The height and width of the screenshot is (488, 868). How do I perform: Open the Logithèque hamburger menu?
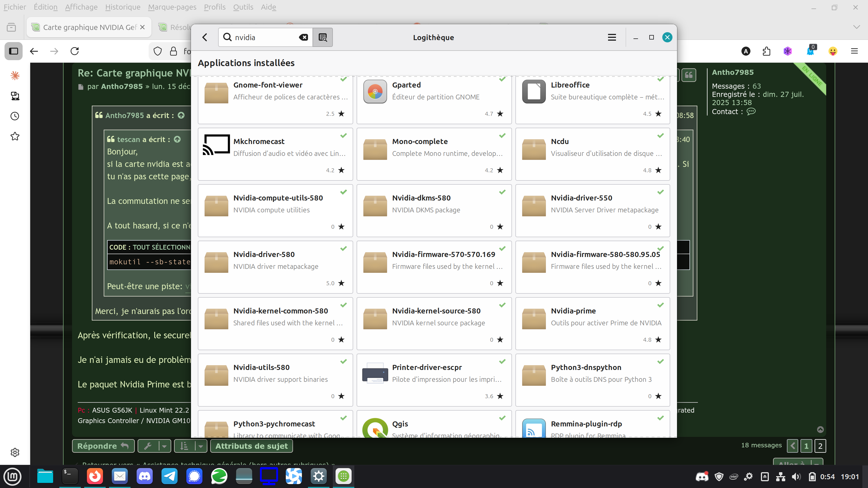[x=612, y=37]
